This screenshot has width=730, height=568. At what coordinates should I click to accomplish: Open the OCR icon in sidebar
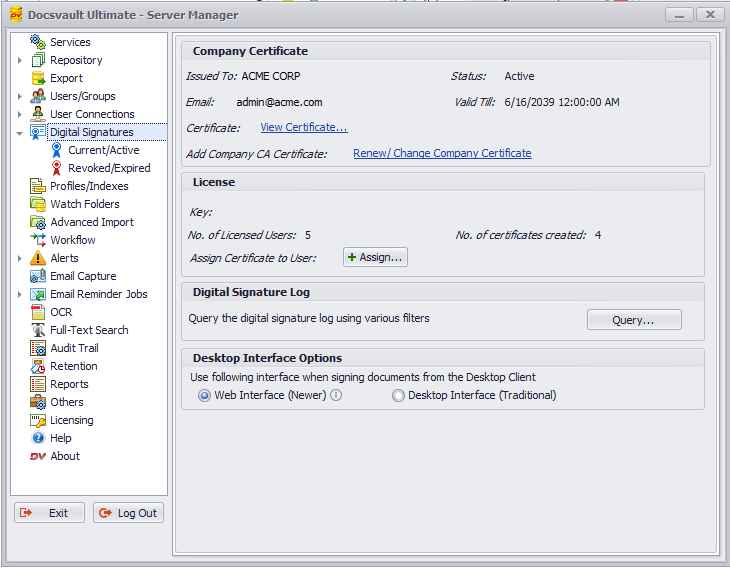[x=38, y=312]
